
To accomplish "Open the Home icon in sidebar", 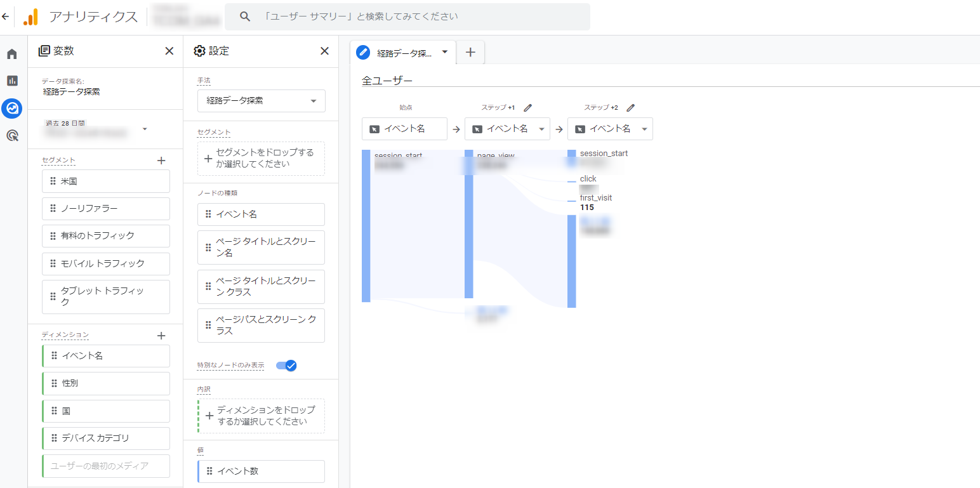I will (x=12, y=54).
